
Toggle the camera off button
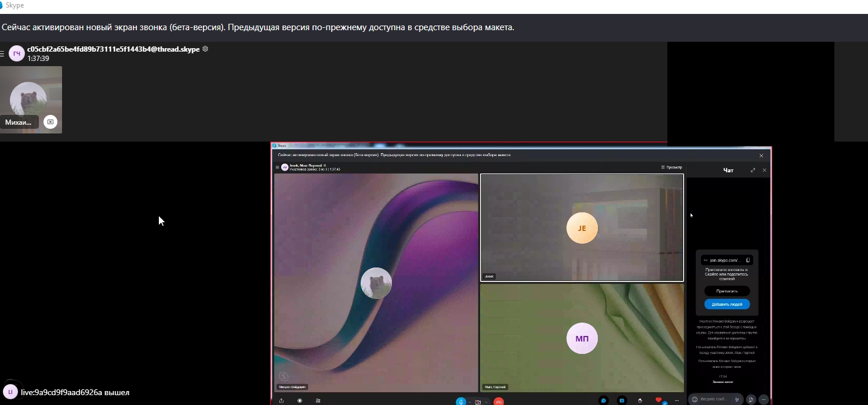point(478,402)
